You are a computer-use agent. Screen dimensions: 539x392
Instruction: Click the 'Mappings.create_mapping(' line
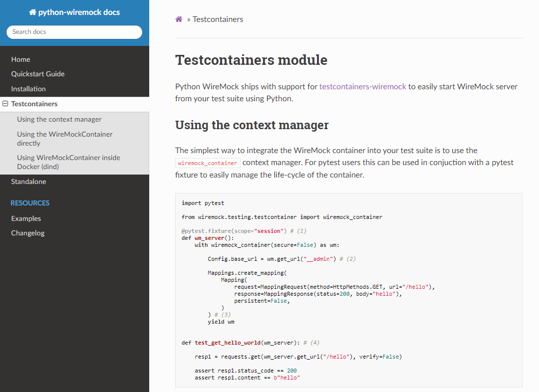click(247, 273)
